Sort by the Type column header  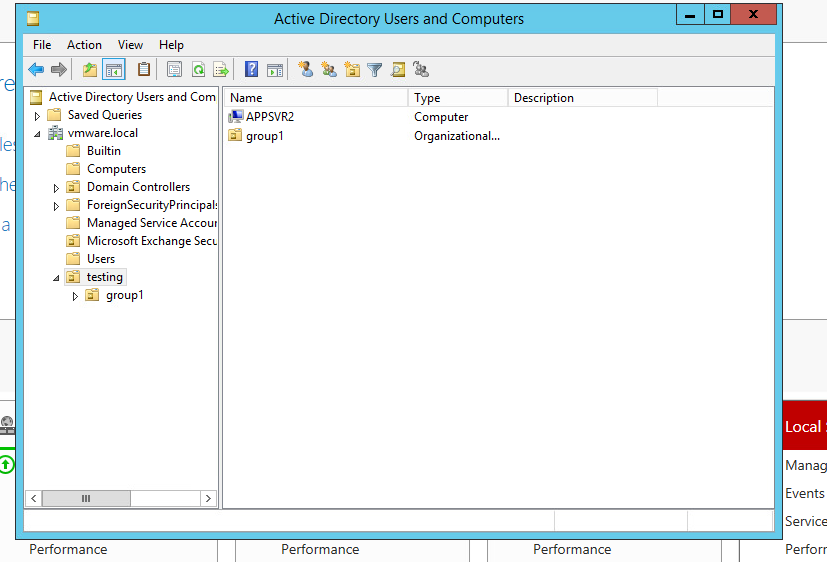coord(458,98)
